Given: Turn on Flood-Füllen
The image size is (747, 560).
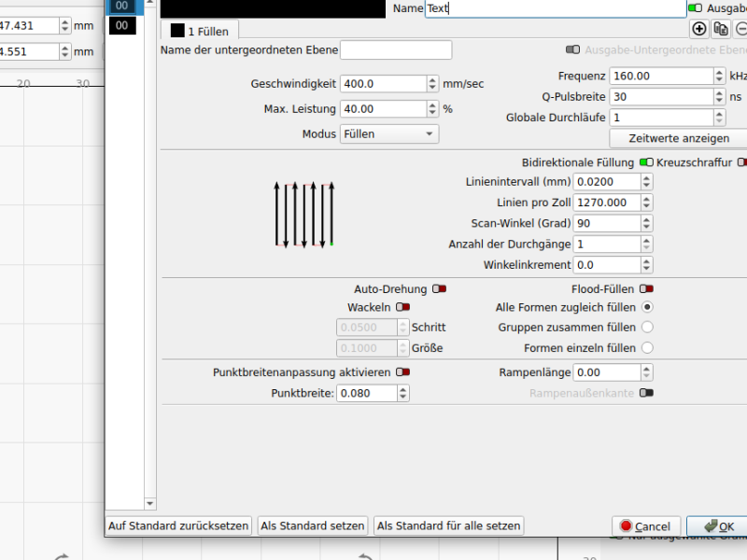Looking at the screenshot, I should click(x=646, y=289).
